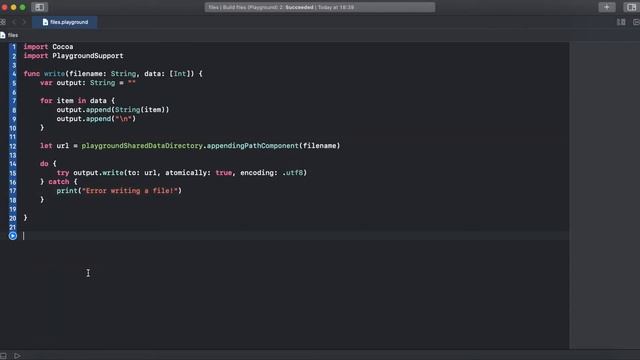Click the build Succeeded status bar
The height and width of the screenshot is (360, 640).
(320, 7)
